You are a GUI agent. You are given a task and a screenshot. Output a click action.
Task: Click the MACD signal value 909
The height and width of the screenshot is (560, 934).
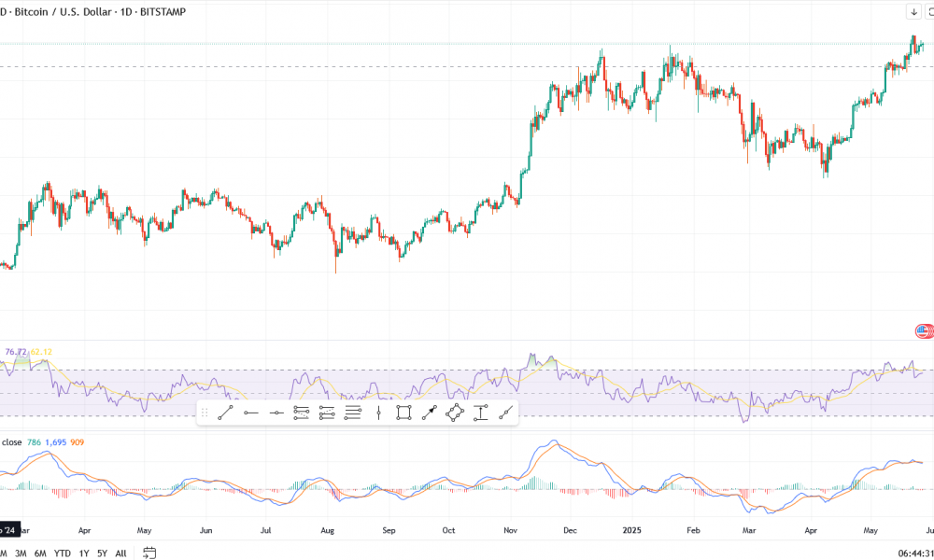[x=77, y=442]
